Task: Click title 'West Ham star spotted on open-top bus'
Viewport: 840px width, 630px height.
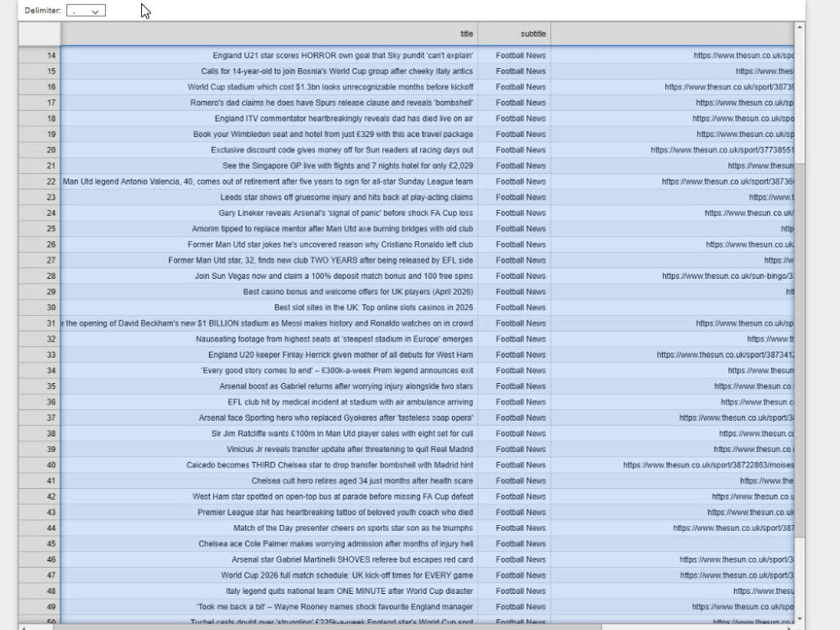Action: (333, 496)
